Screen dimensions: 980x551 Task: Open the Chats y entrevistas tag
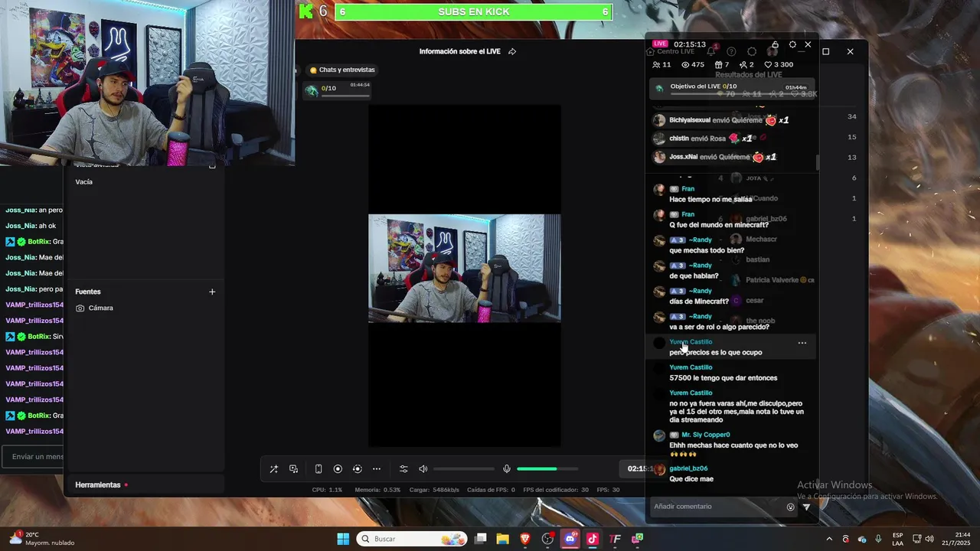click(x=341, y=70)
